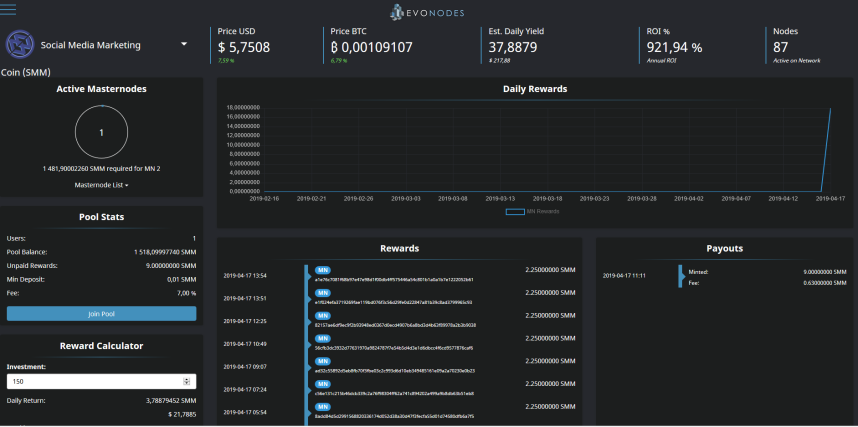Viewport: 858px width, 427px height.
Task: Click the Unpaid Rewards value in Pool Stats
Action: point(170,266)
